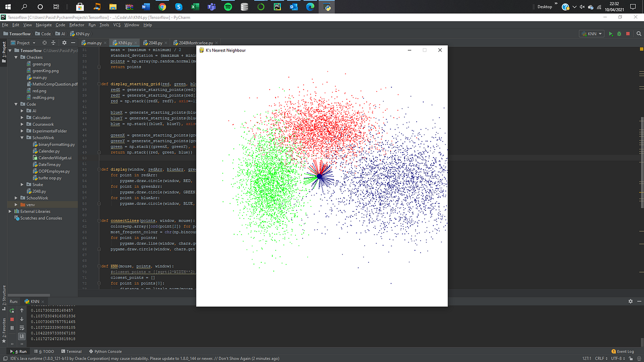Open the Terminal tool window
This screenshot has width=644, height=362.
[x=71, y=351]
